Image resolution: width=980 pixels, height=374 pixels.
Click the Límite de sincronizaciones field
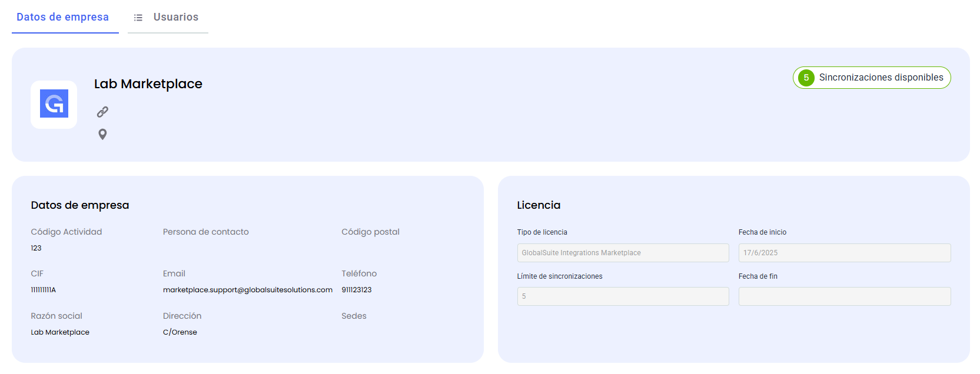tap(623, 296)
